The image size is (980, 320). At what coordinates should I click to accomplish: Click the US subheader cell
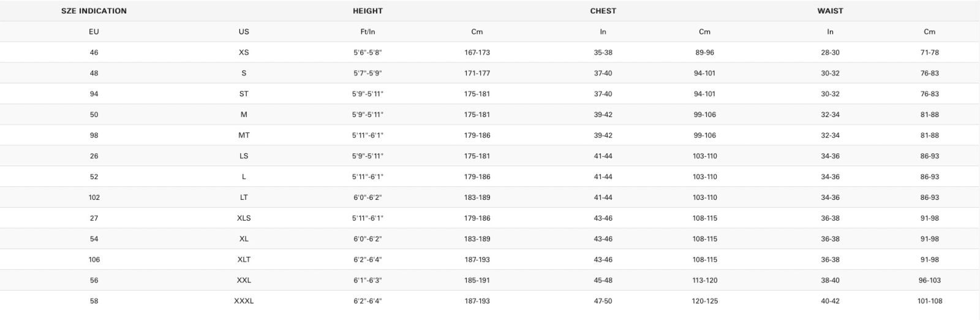click(x=244, y=32)
